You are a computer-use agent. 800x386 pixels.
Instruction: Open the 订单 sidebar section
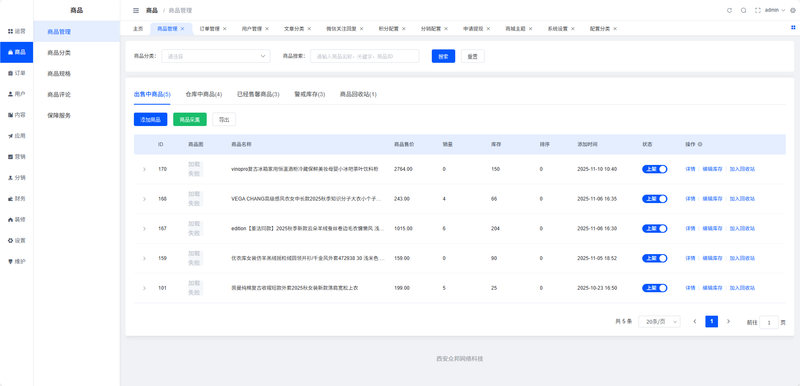point(17,73)
